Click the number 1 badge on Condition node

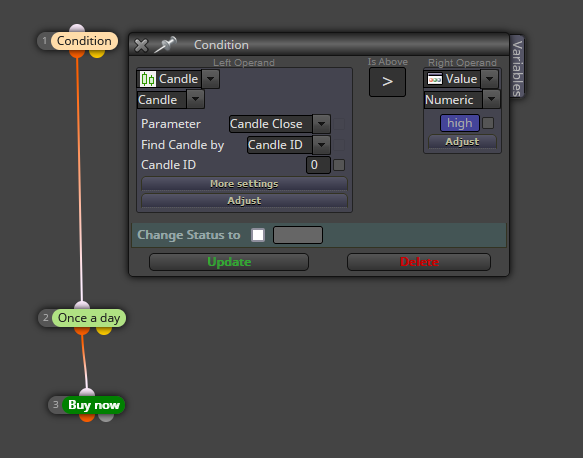tap(45, 41)
